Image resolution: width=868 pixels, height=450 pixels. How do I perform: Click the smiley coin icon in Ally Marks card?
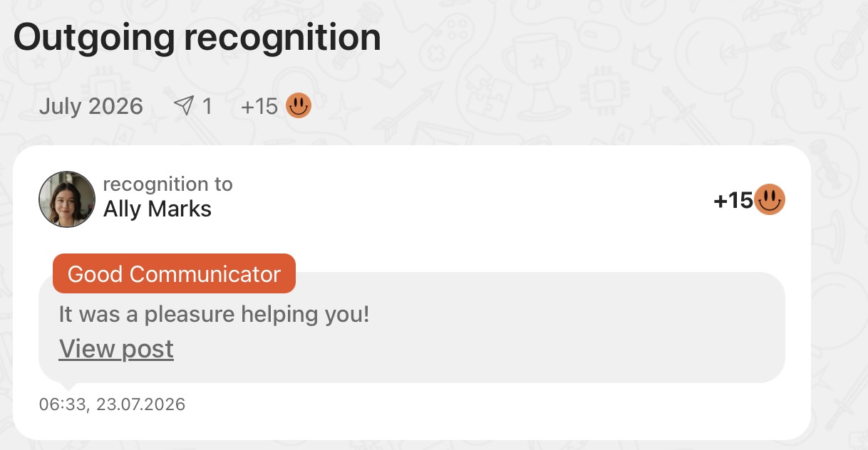(770, 200)
